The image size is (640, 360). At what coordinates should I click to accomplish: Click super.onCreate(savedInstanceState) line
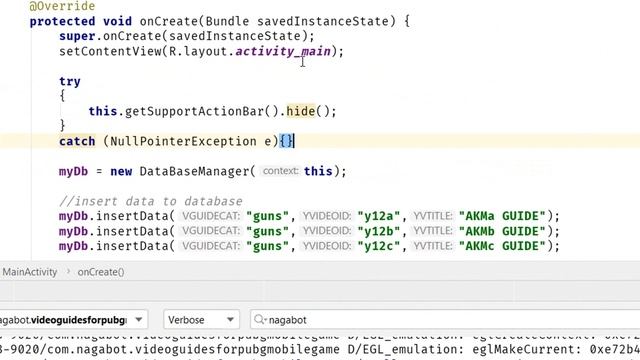click(x=187, y=36)
